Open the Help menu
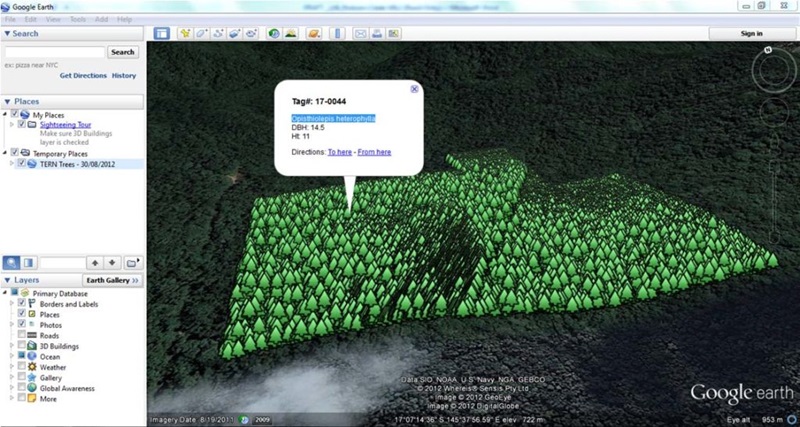Screen dimensions: 800x427 124,19
